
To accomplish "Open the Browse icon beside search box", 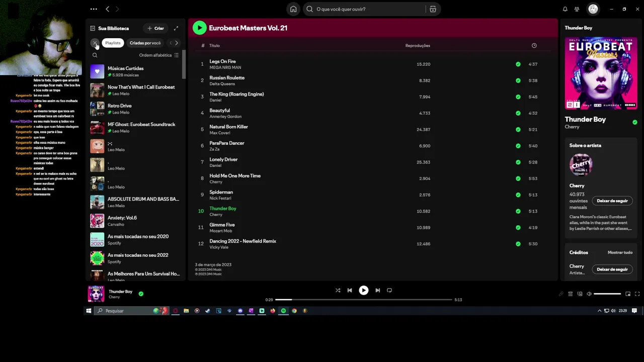I will [433, 9].
